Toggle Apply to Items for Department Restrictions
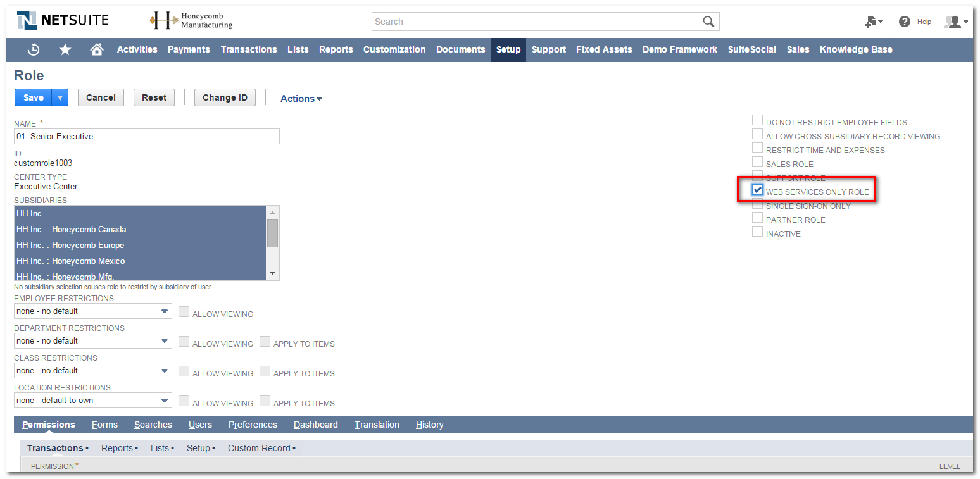Image resolution: width=980 pixels, height=479 pixels. click(x=265, y=342)
